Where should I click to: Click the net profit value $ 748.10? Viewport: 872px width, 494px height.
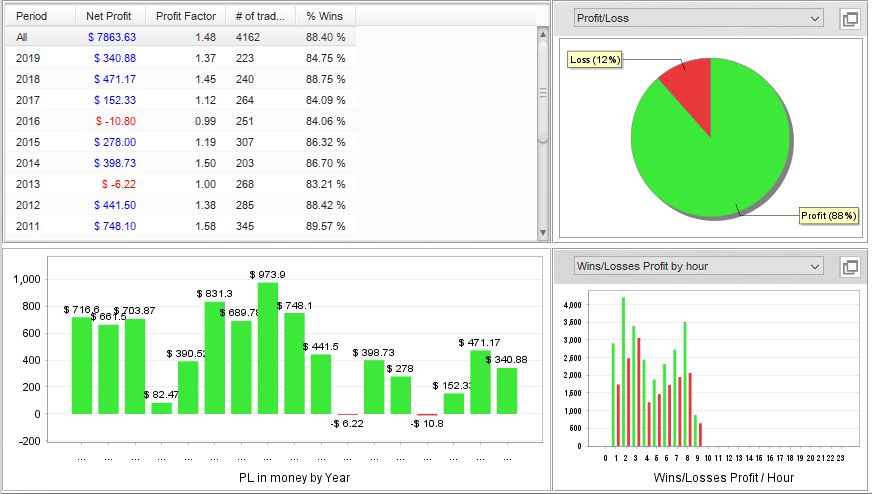click(x=115, y=226)
